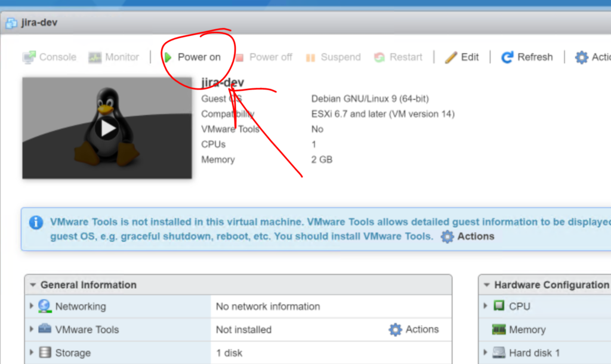Expand the Storage row
Screen dimensions: 611x364
pyautogui.click(x=32, y=352)
